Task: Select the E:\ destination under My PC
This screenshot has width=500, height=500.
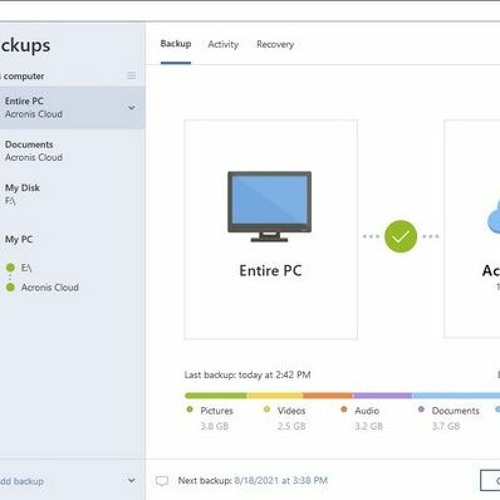Action: click(x=26, y=268)
